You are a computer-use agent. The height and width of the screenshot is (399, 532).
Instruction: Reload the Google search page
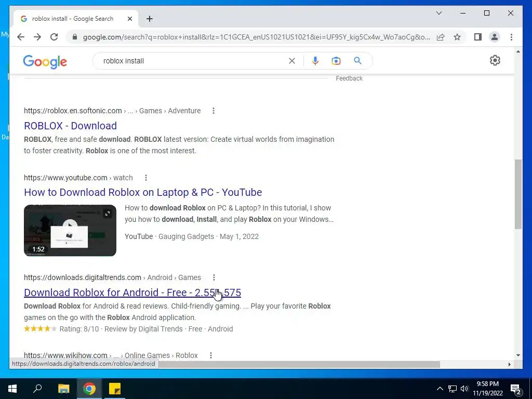(54, 37)
